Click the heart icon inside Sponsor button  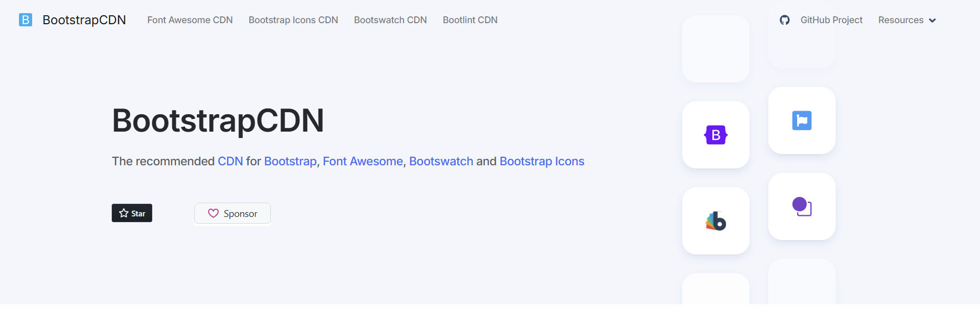[213, 213]
